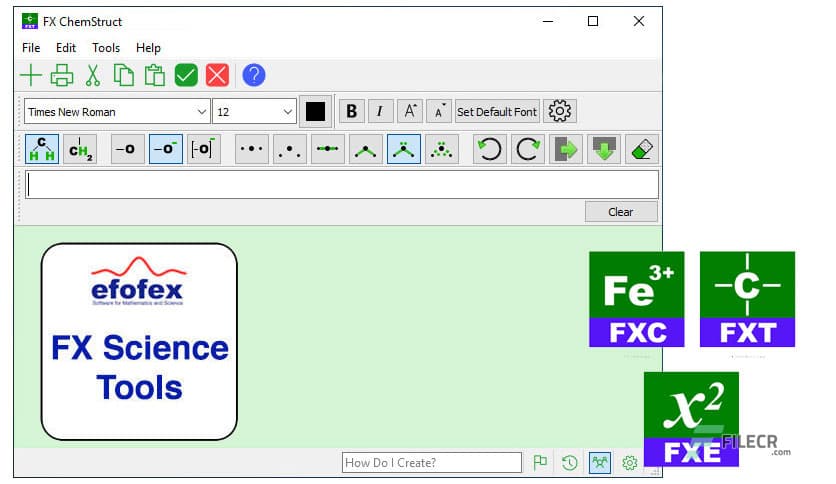Open the status bar settings gear
Image resolution: width=836 pixels, height=484 pixels.
630,463
